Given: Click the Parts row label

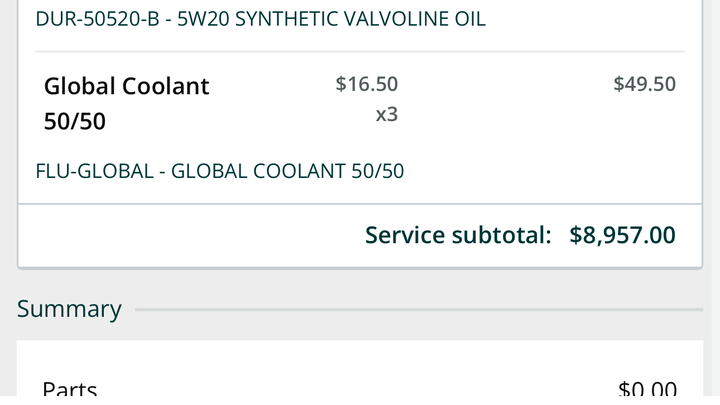Looking at the screenshot, I should click(x=70, y=389).
